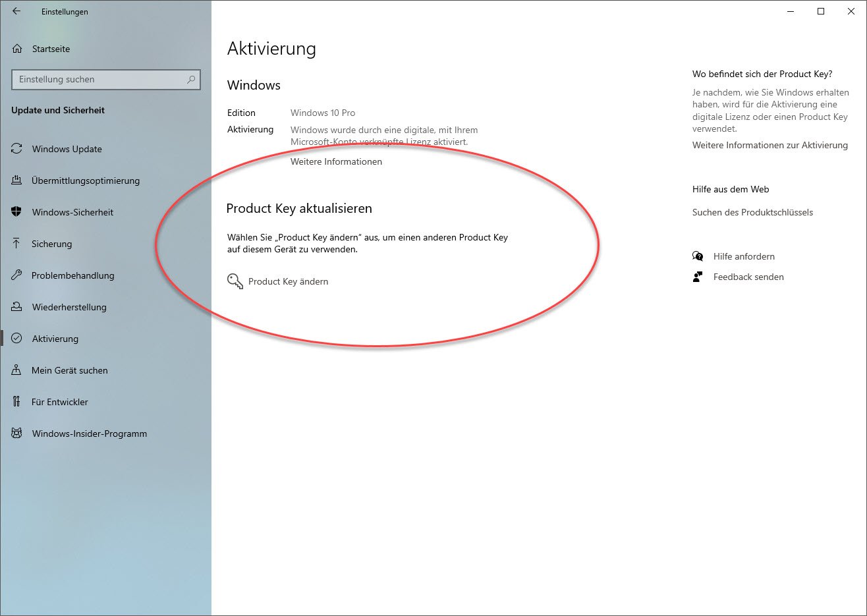Click the Feedback senden person icon
Viewport: 867px width, 616px height.
[698, 277]
